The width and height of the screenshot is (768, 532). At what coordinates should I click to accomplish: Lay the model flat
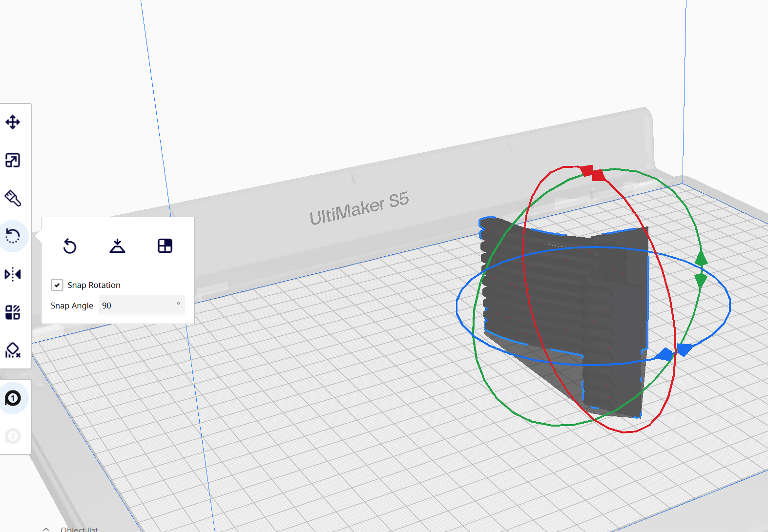pos(117,246)
